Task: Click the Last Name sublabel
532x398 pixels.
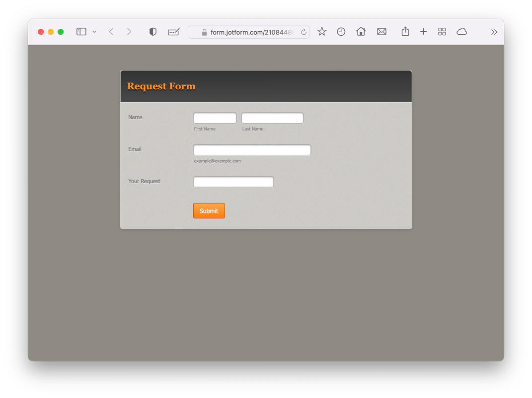Action: [253, 129]
